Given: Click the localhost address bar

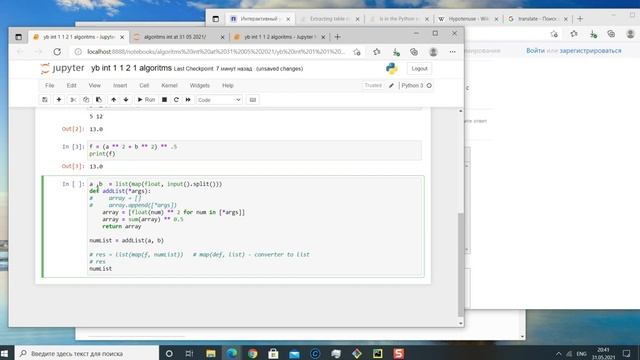Looking at the screenshot, I should pos(216,52).
